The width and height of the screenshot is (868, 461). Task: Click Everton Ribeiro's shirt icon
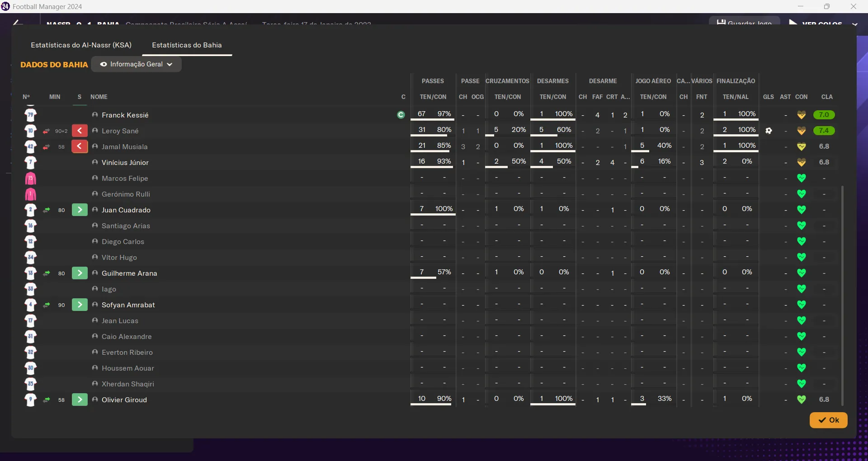pos(31,352)
